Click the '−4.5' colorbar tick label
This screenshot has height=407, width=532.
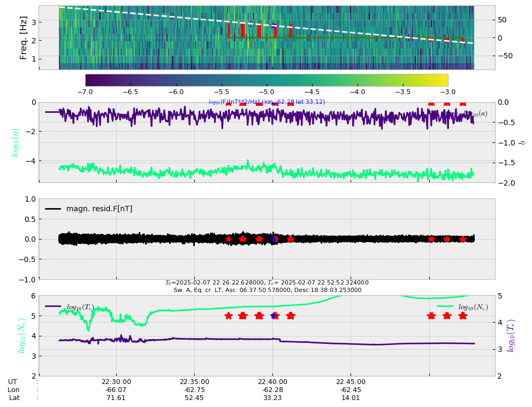[x=312, y=92]
